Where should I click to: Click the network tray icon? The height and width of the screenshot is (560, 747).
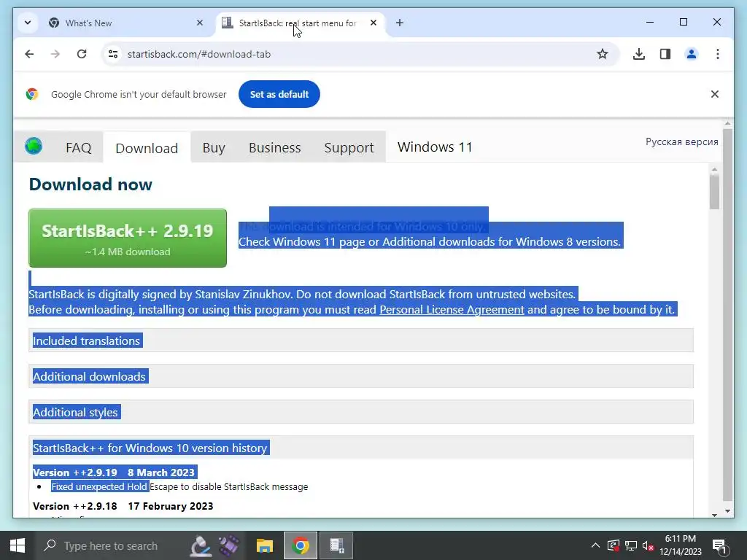click(631, 545)
